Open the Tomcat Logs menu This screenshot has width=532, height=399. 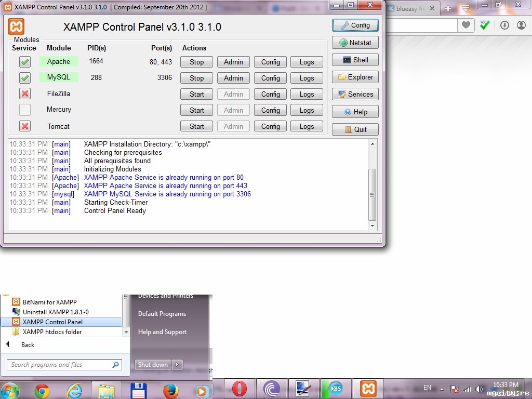point(307,126)
